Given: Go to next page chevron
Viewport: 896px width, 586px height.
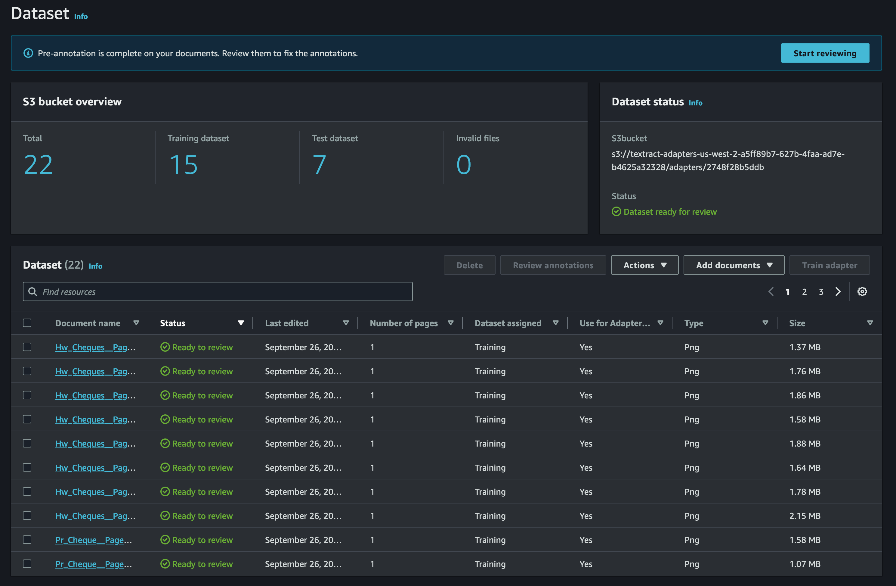Looking at the screenshot, I should pyautogui.click(x=838, y=292).
